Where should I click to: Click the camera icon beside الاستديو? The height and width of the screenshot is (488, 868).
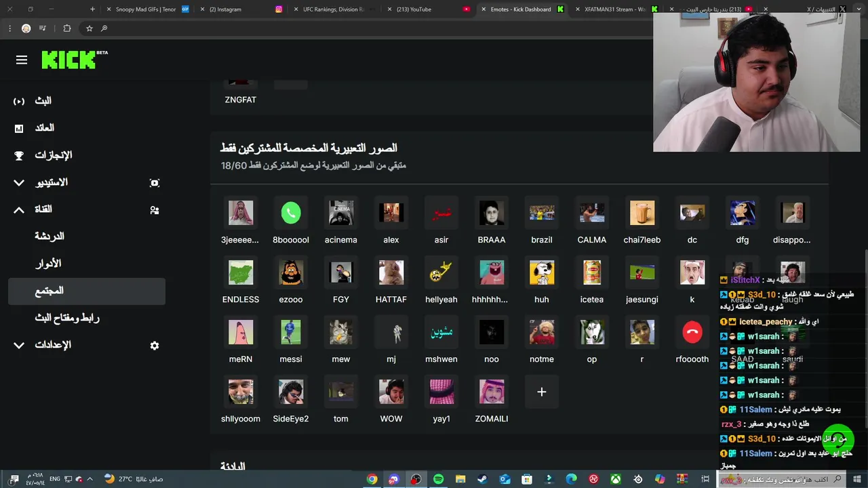tap(155, 183)
